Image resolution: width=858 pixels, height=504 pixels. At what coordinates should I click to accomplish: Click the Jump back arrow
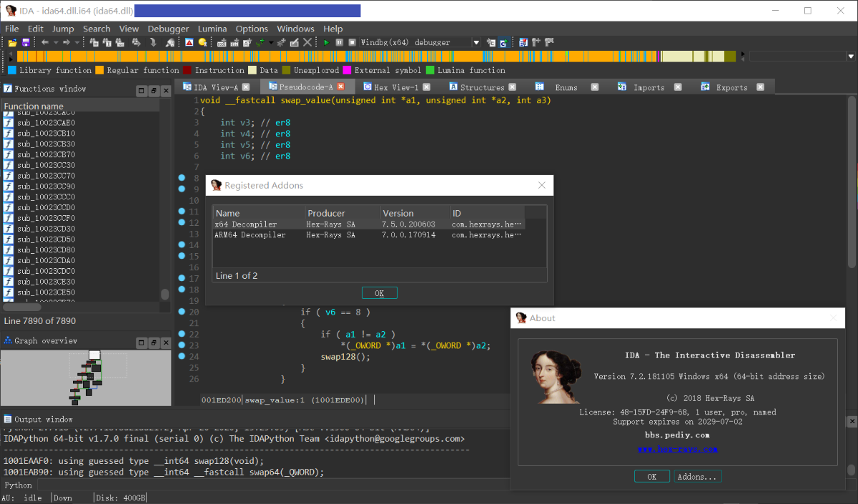(44, 42)
